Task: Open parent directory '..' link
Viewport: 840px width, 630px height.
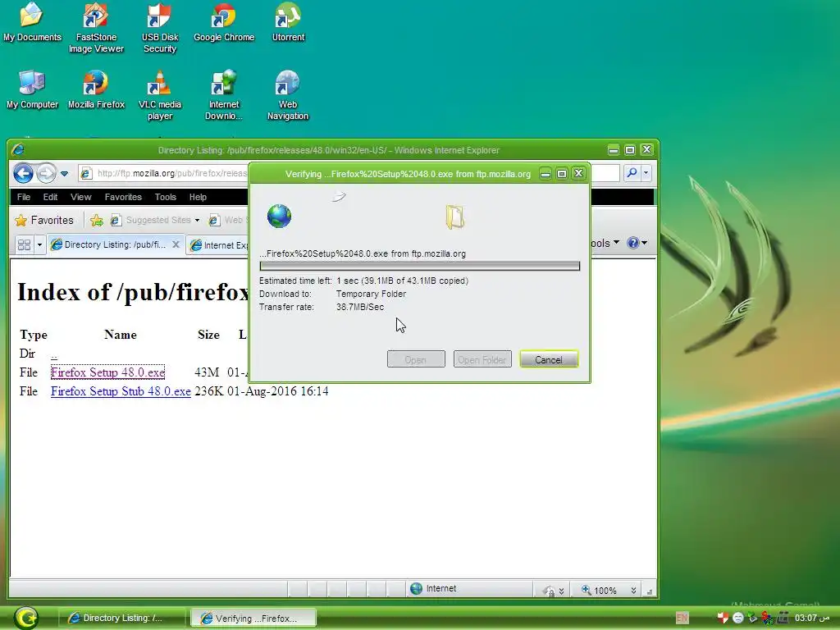Action: point(54,354)
